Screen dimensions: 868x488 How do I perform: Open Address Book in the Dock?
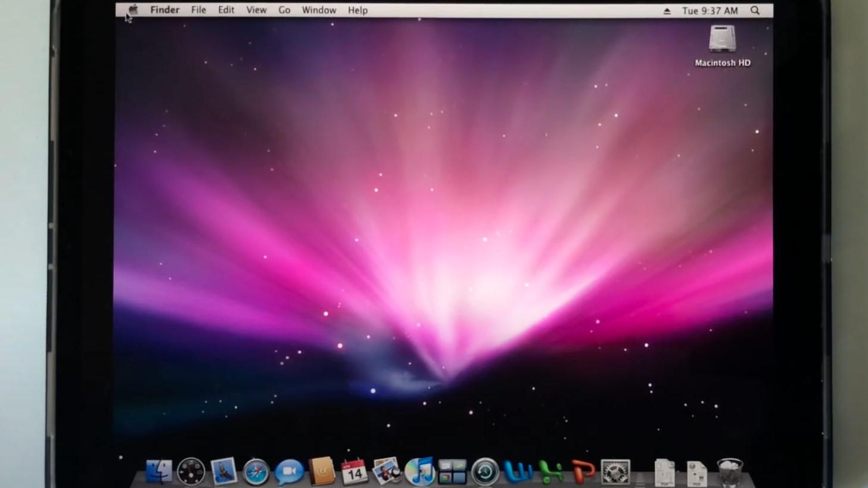point(322,472)
